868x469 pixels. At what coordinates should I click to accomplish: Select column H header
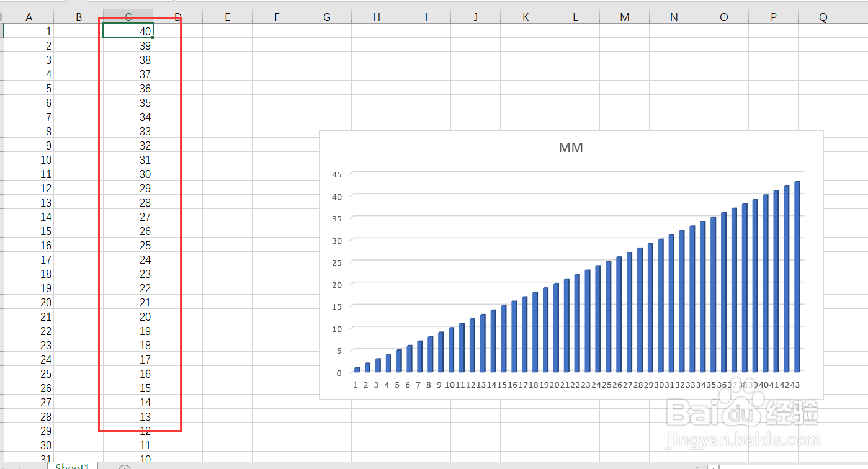tap(376, 17)
